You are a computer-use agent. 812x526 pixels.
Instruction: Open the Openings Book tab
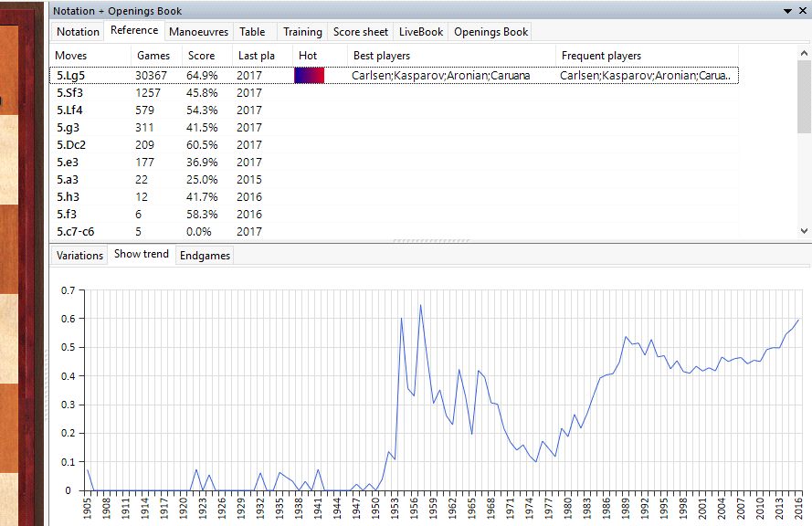click(x=490, y=32)
